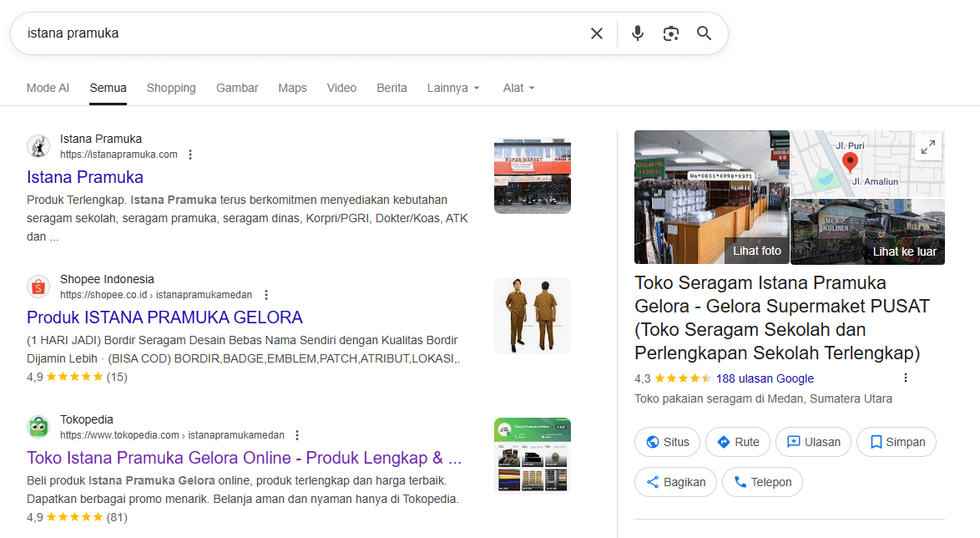Clear the search box with the X icon
Viewport: 980px width, 538px height.
click(x=596, y=33)
